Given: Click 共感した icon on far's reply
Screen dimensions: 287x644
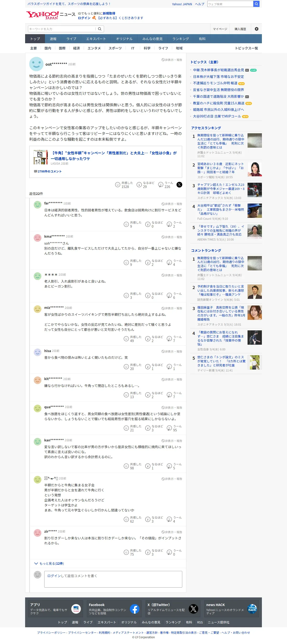Looking at the screenshot, I should click(x=126, y=224).
